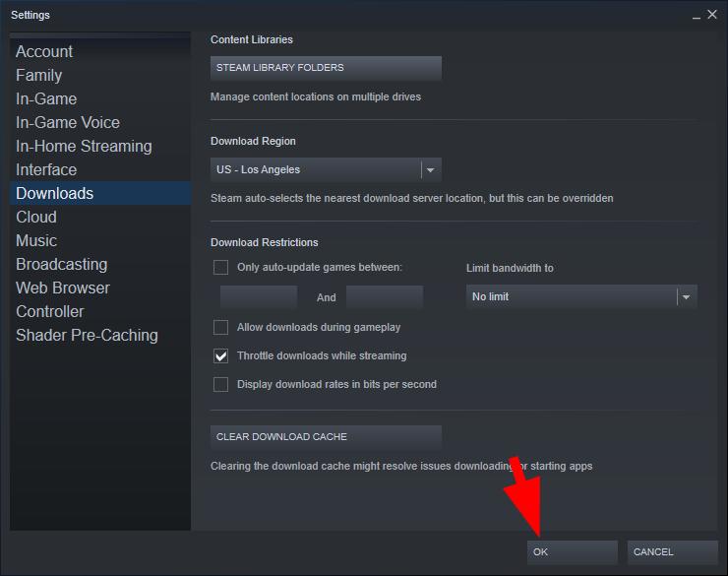Confirm settings with OK
This screenshot has width=728, height=576.
572,552
